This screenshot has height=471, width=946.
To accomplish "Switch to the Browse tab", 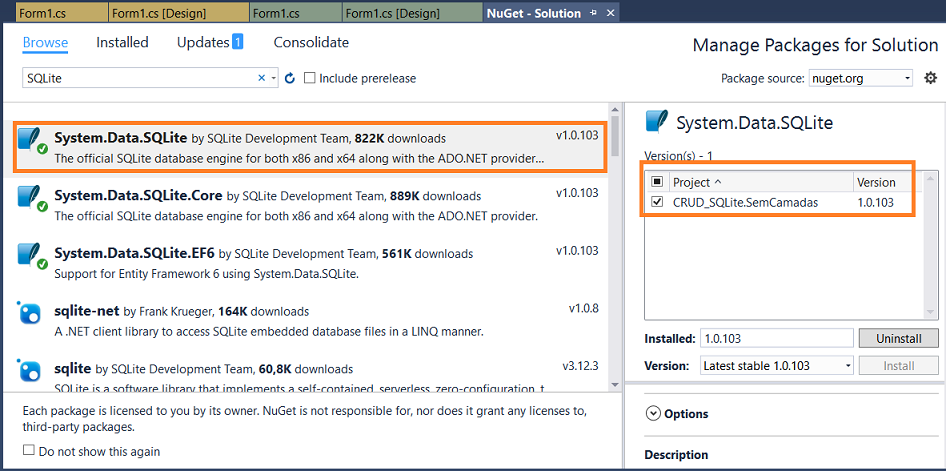I will [x=45, y=42].
